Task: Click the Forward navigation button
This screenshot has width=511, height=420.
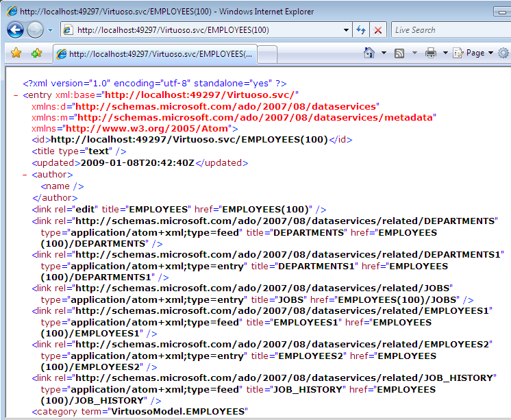Action: 35,29
